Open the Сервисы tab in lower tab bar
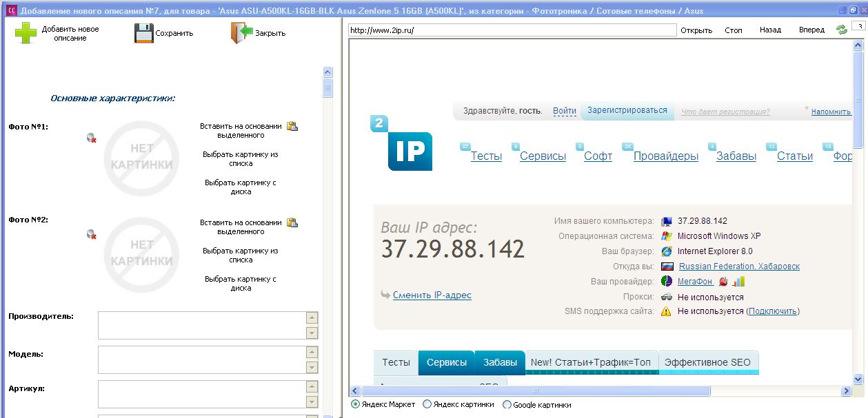Viewport: 868px width, 418px height. tap(446, 362)
